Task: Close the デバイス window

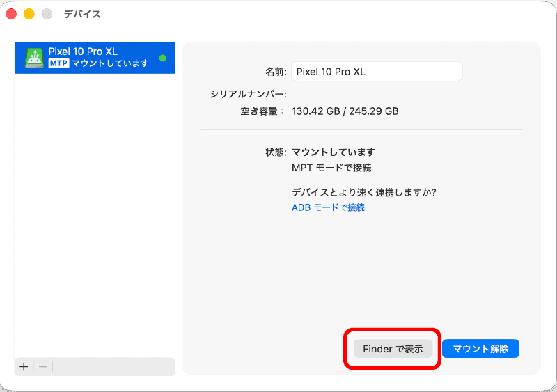Action: pos(11,14)
